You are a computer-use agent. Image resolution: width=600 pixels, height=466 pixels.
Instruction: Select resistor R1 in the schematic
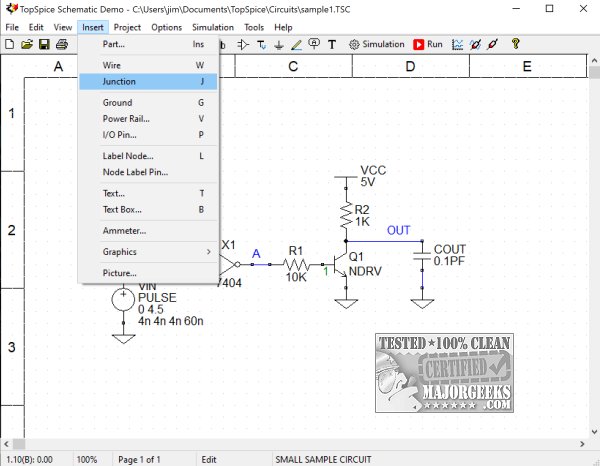[x=296, y=264]
